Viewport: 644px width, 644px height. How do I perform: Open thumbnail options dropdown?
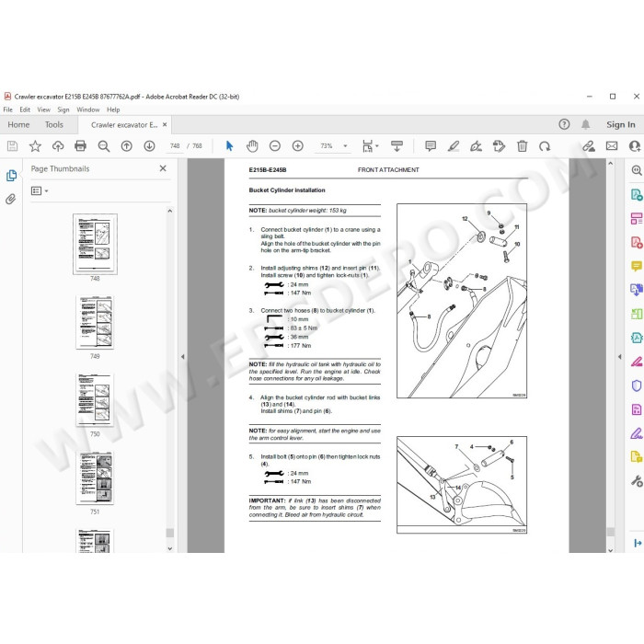pos(40,191)
